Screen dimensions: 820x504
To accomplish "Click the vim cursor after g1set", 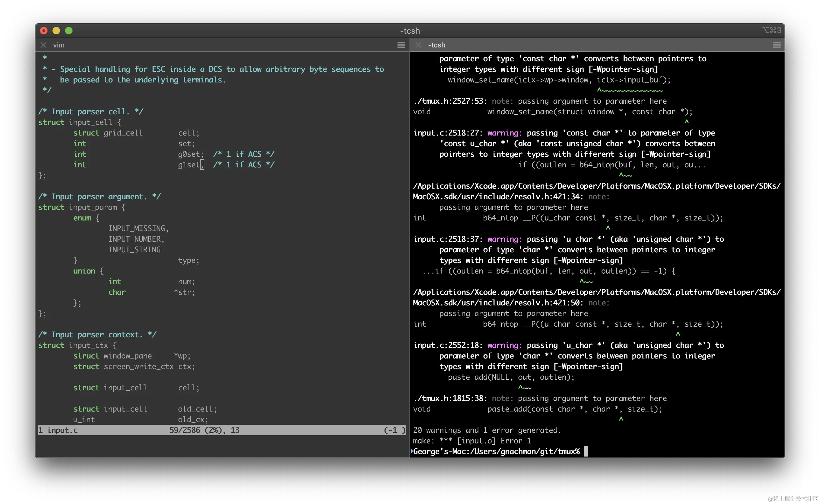I will (x=202, y=165).
